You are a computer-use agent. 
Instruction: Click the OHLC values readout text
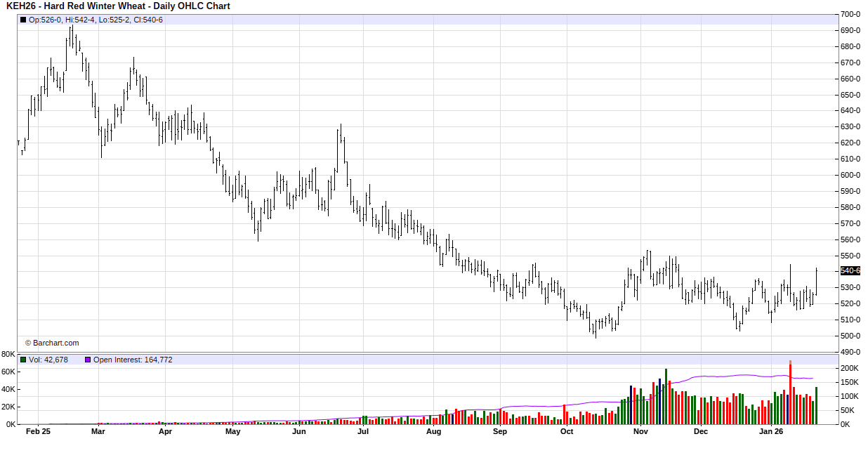96,20
